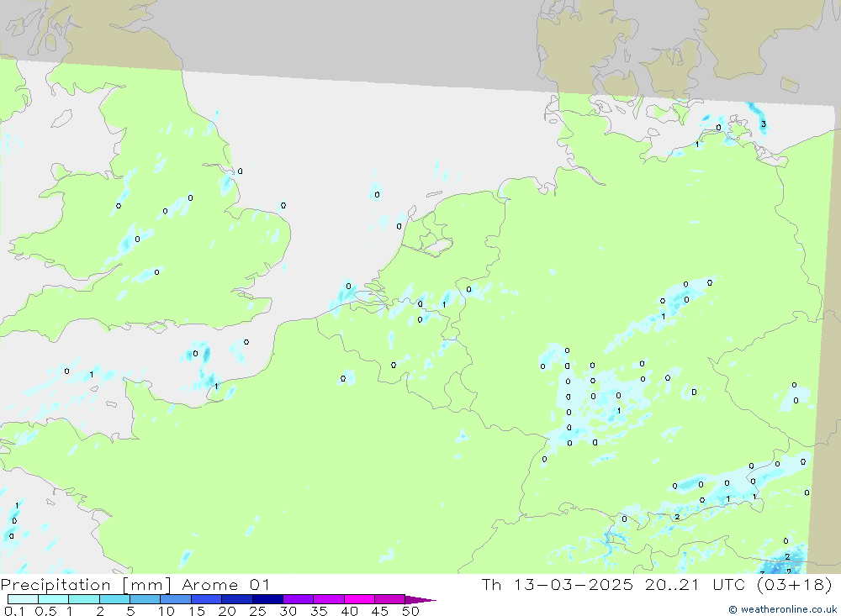Image resolution: width=841 pixels, height=616 pixels.
Task: Click the legend label '30'
Action: coord(288,611)
